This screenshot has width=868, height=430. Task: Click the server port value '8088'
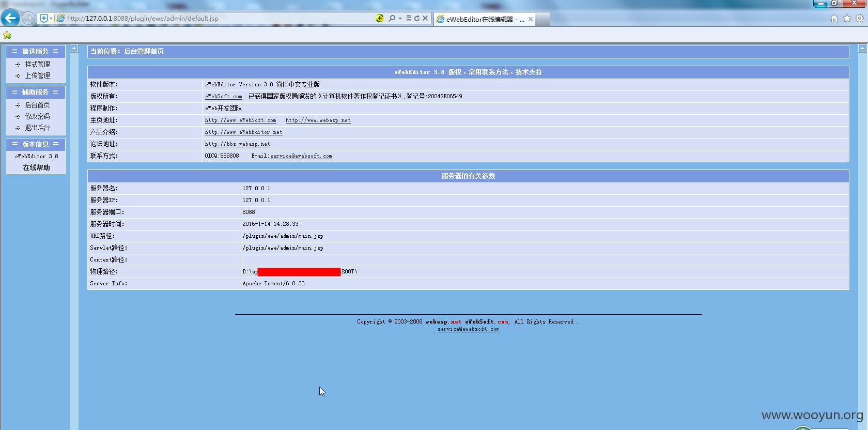point(249,212)
